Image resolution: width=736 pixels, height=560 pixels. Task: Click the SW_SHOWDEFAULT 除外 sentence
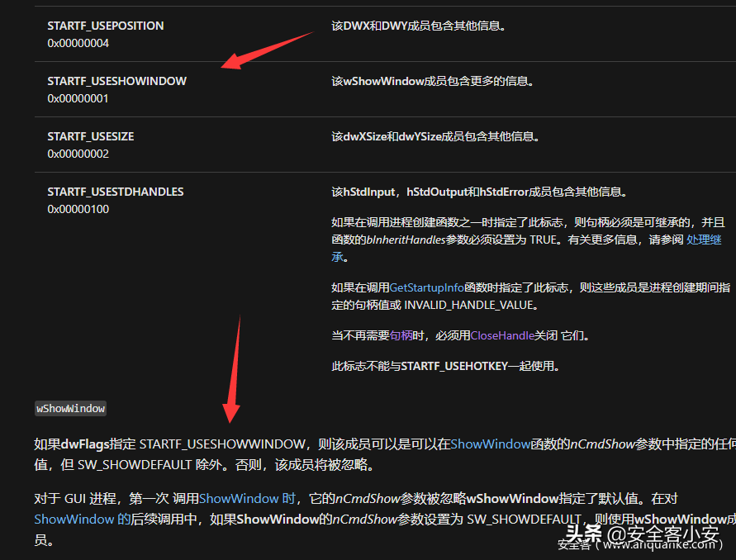(204, 465)
